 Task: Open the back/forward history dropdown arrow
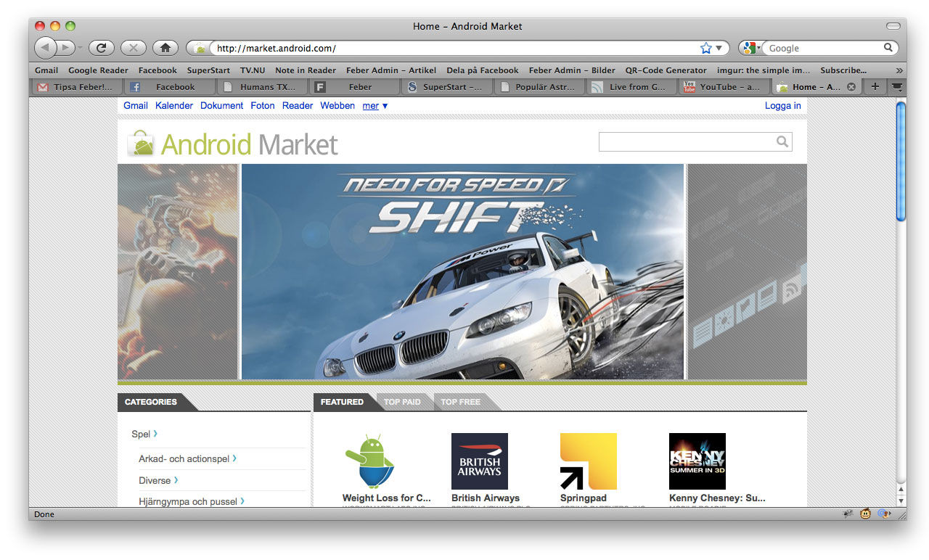click(x=80, y=48)
